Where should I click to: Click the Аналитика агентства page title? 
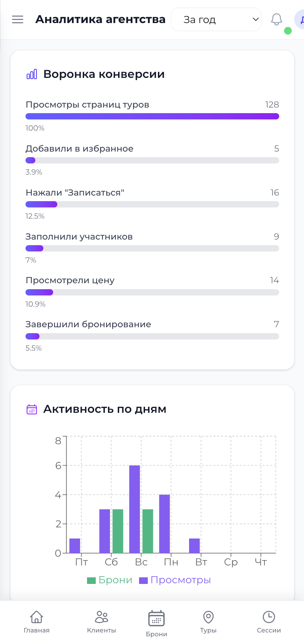[x=100, y=19]
